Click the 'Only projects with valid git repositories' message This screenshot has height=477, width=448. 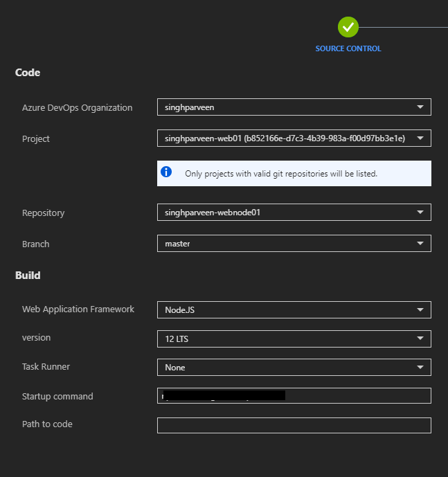pos(281,174)
